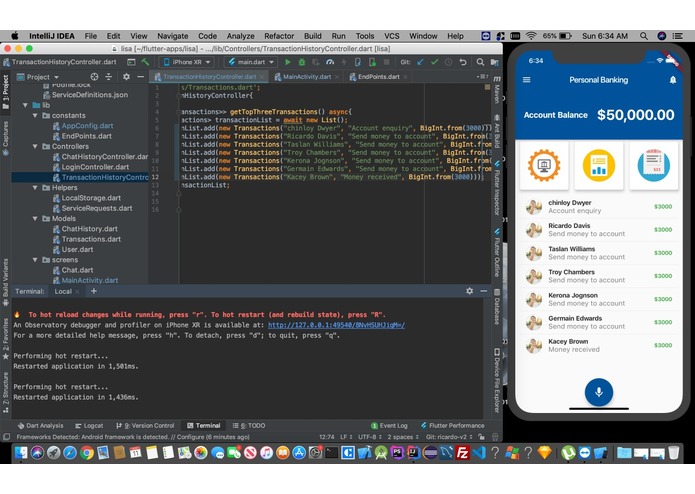Click the Debug bug icon in toolbar

302,62
